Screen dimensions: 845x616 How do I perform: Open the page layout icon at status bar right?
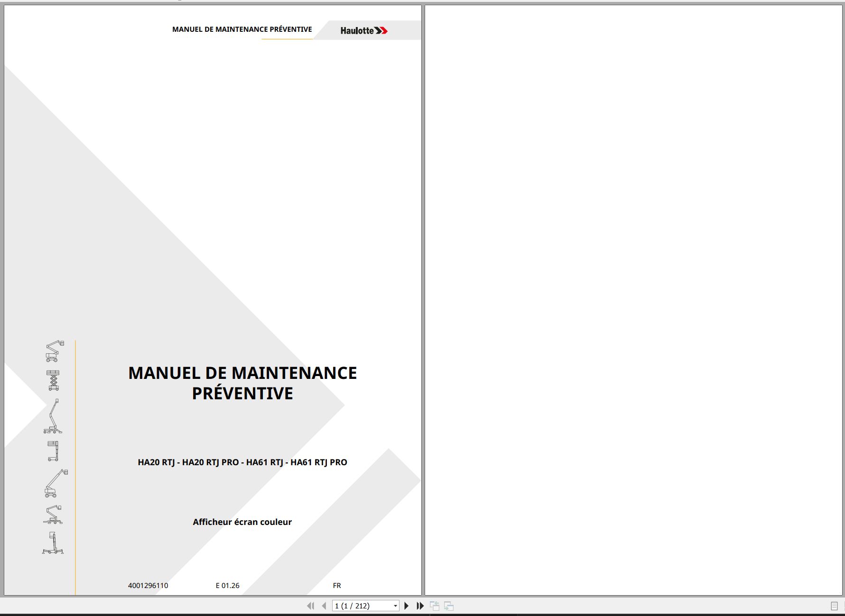pyautogui.click(x=834, y=606)
